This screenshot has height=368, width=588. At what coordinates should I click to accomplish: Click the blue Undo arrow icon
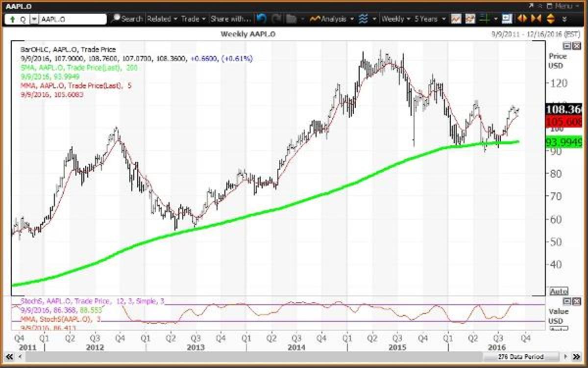261,19
